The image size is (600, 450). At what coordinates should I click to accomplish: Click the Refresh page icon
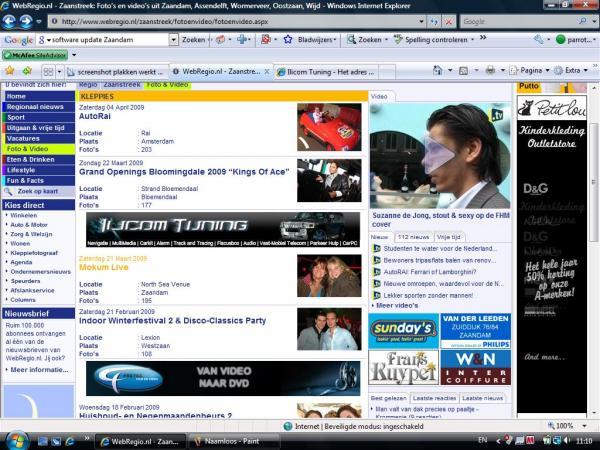[x=434, y=22]
